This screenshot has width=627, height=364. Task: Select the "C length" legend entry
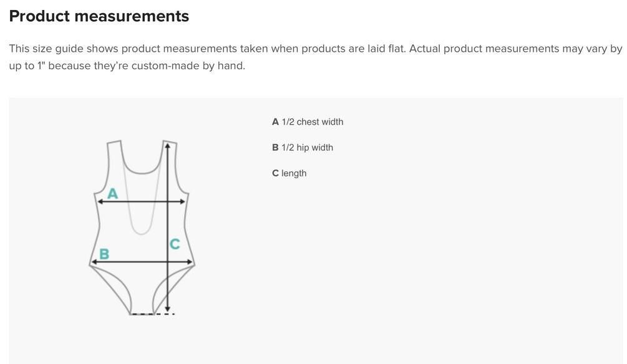click(289, 173)
